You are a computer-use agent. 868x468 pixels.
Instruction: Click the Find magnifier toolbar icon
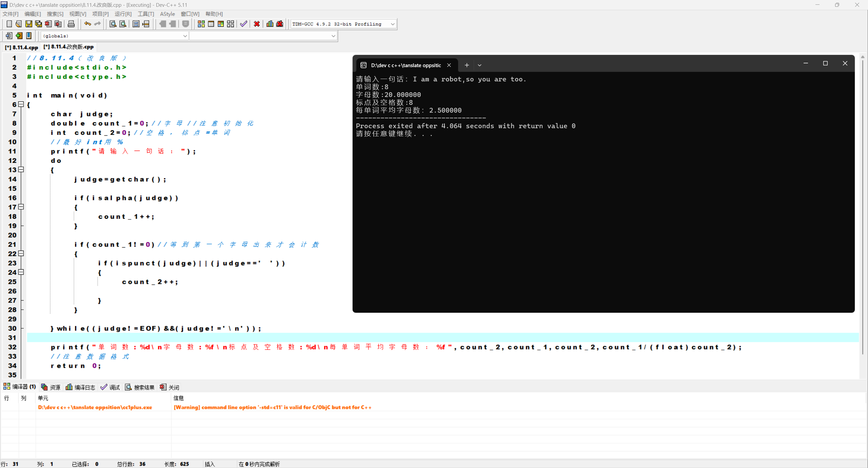[113, 24]
